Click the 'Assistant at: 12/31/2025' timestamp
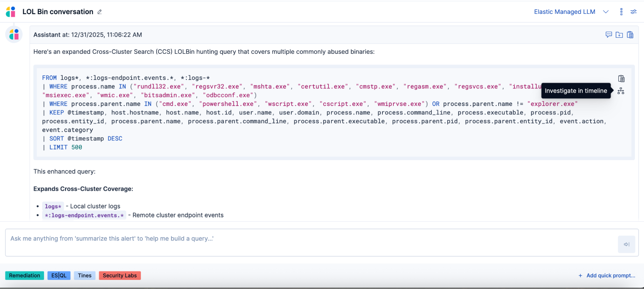This screenshot has height=289, width=644. point(88,35)
